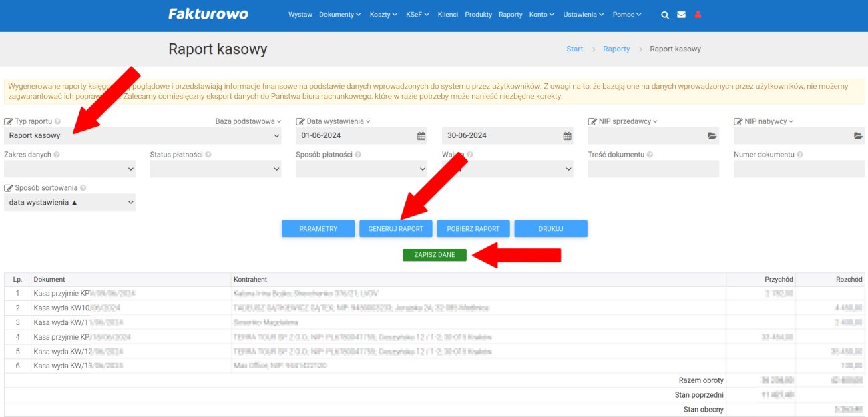Screen dimensions: 868x417
Task: Open the Dokumenty menu
Action: click(x=339, y=15)
